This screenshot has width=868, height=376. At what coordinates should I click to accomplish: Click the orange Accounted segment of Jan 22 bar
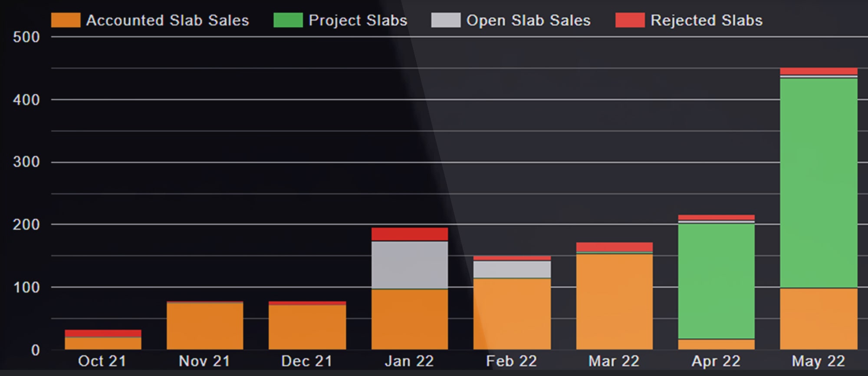pyautogui.click(x=410, y=319)
